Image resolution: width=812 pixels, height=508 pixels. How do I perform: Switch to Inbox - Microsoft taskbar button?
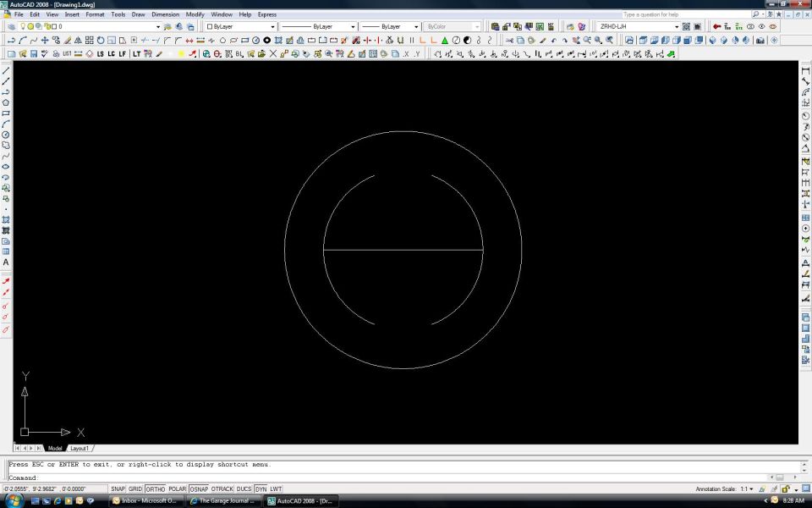tap(146, 500)
